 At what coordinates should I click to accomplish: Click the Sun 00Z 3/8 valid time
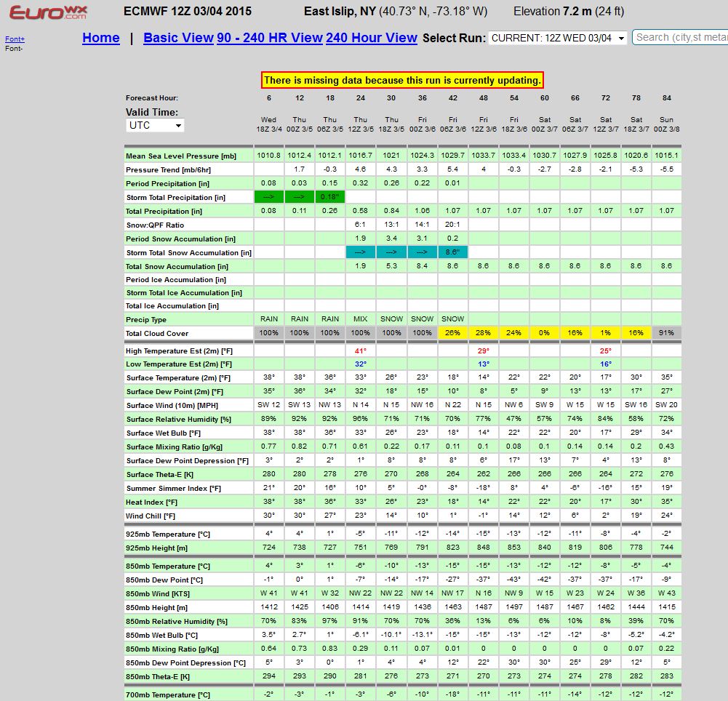(667, 124)
